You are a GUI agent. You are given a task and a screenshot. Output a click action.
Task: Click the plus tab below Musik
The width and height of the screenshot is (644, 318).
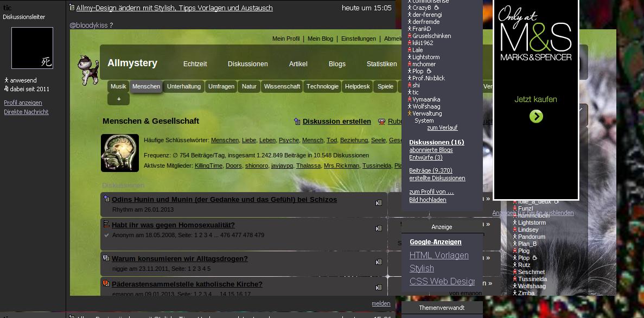click(119, 99)
